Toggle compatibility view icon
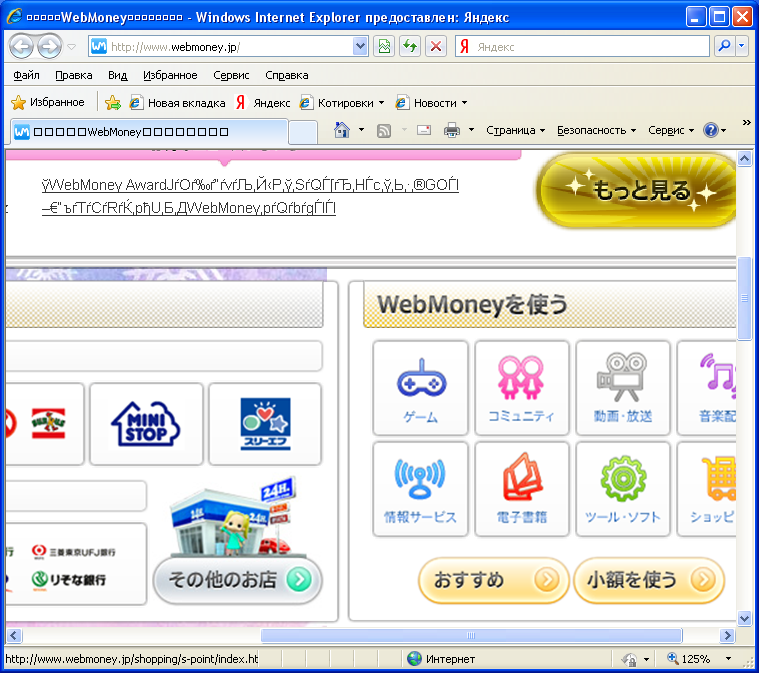759x673 pixels. pyautogui.click(x=384, y=46)
